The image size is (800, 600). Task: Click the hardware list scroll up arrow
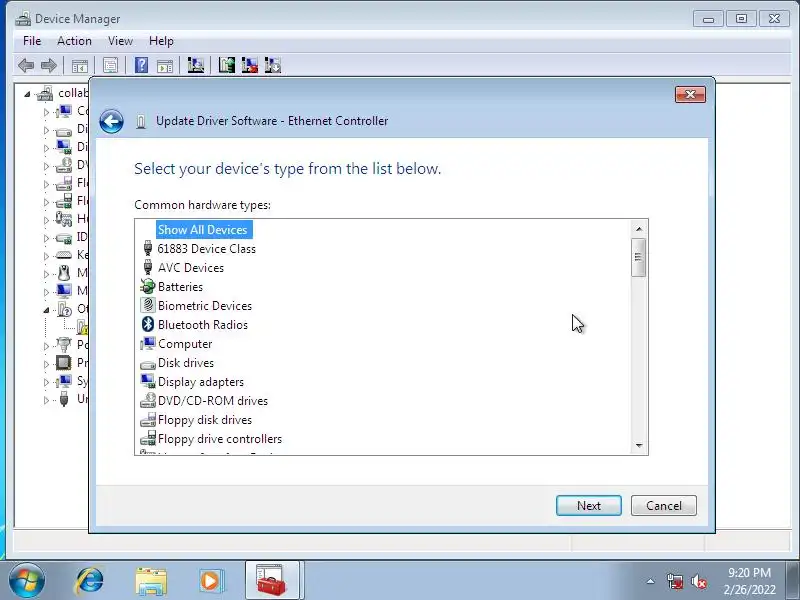[x=639, y=229]
